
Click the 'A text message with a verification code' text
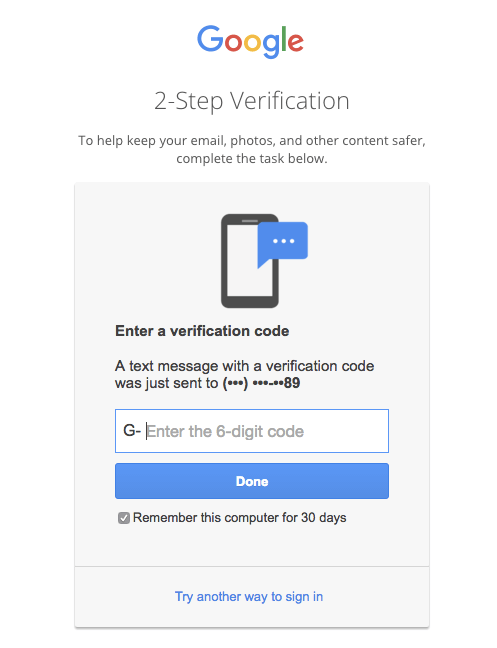click(x=245, y=366)
